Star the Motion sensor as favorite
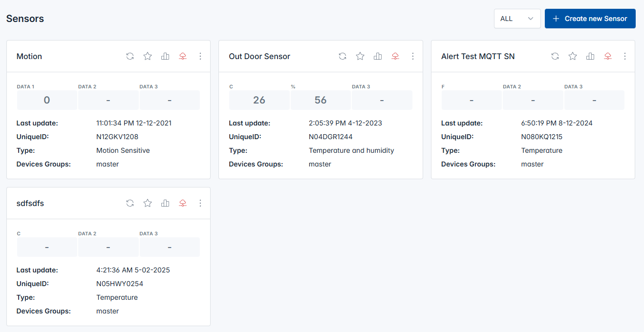 tap(148, 56)
